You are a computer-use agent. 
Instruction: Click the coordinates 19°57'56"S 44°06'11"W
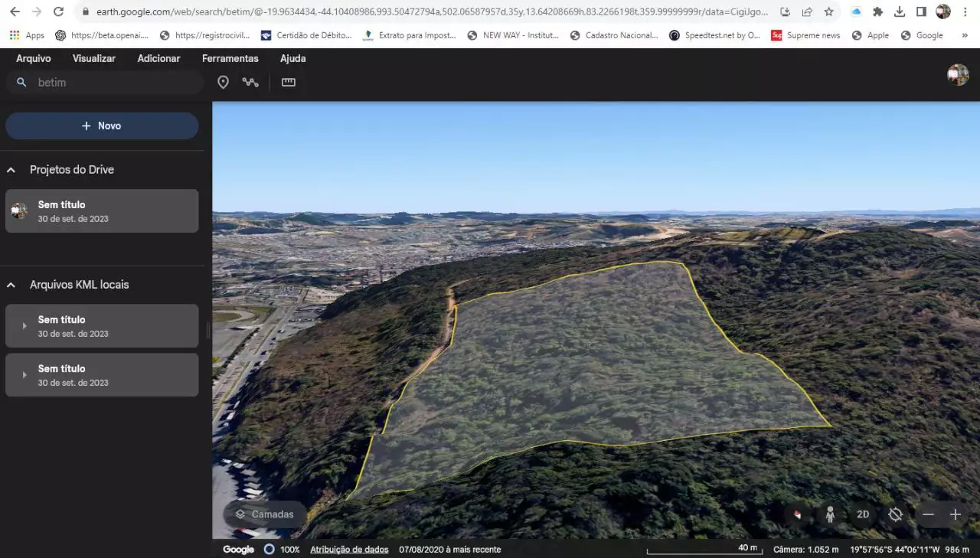tap(895, 550)
